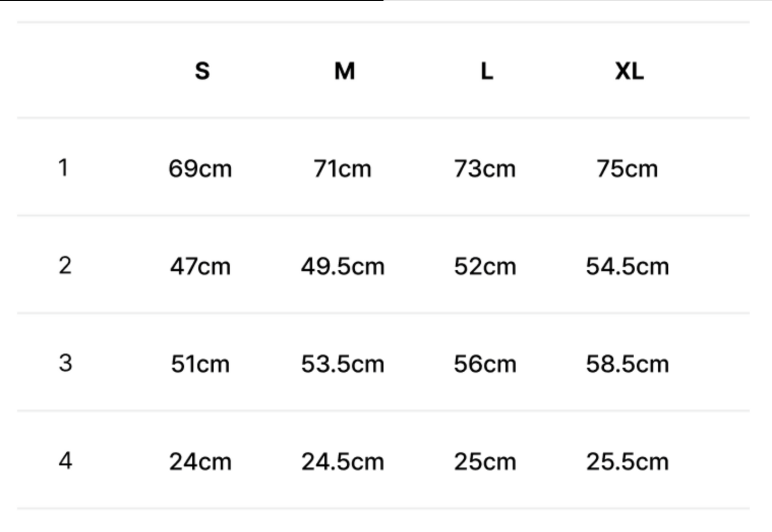Click row number 4 label
The height and width of the screenshot is (532, 772).
point(65,460)
